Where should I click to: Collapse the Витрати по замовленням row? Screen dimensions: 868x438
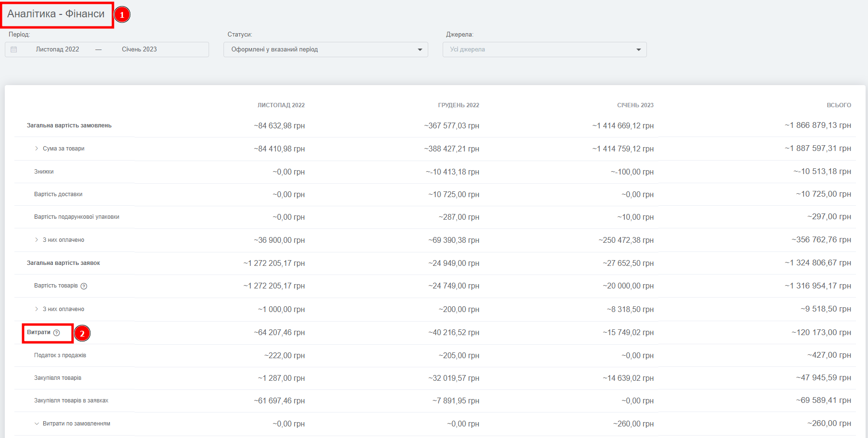tap(37, 424)
